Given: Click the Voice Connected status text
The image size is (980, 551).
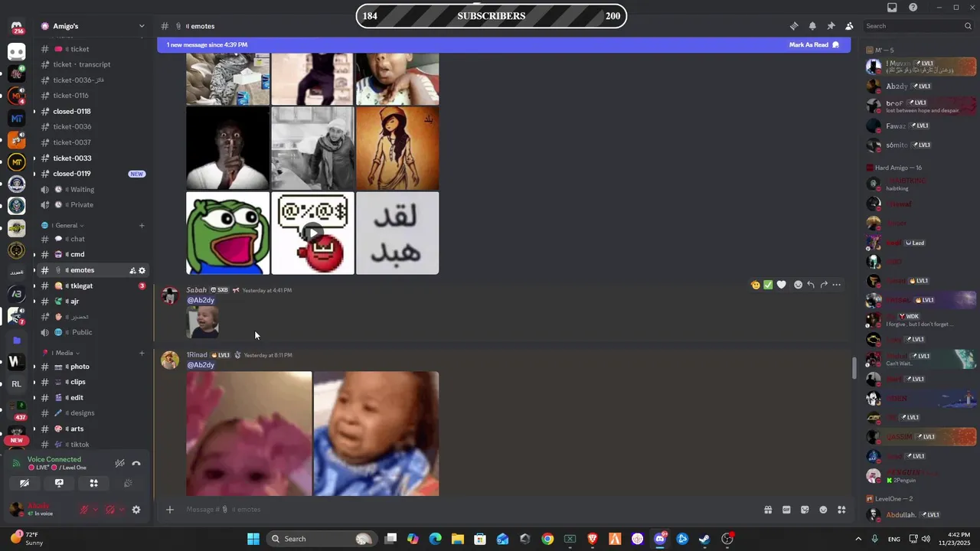Looking at the screenshot, I should [x=54, y=459].
